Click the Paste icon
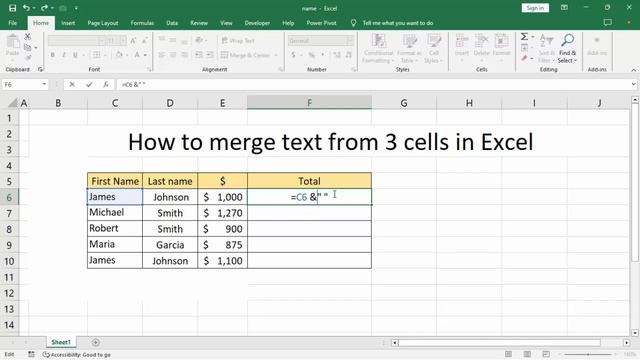 pos(13,42)
